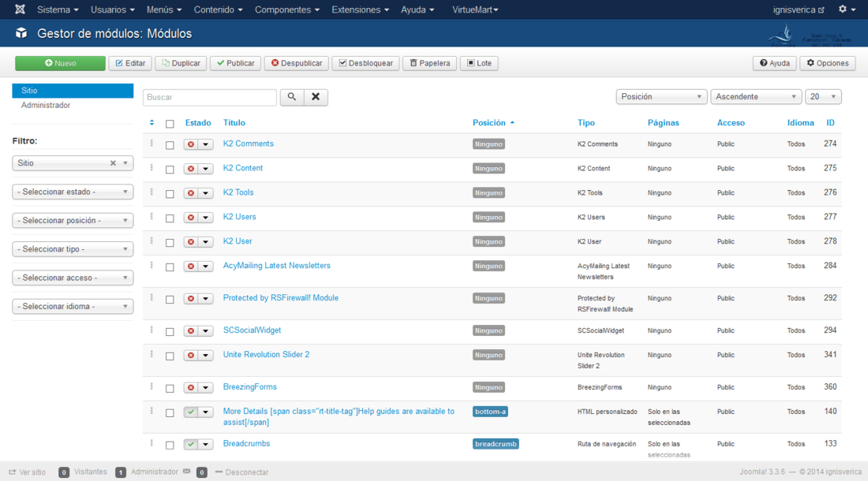The image size is (868, 481).
Task: Open the settings gear menu in top bar
Action: [847, 9]
